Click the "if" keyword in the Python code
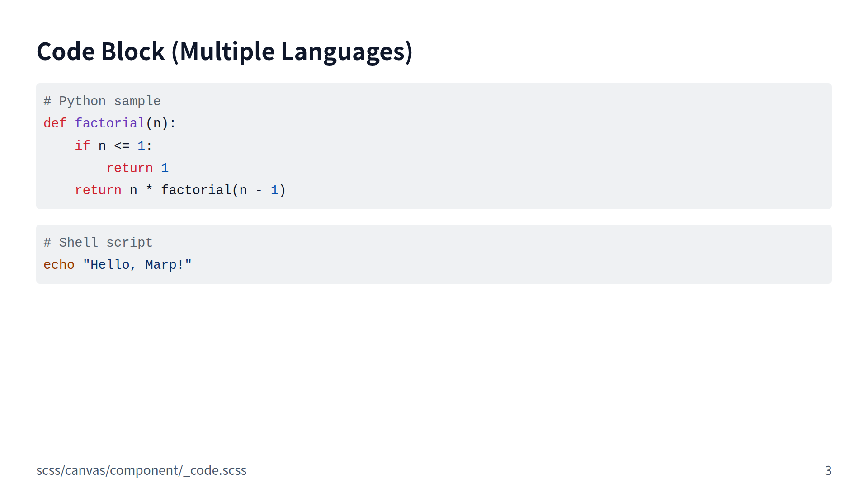The height and width of the screenshot is (488, 868). pyautogui.click(x=82, y=146)
